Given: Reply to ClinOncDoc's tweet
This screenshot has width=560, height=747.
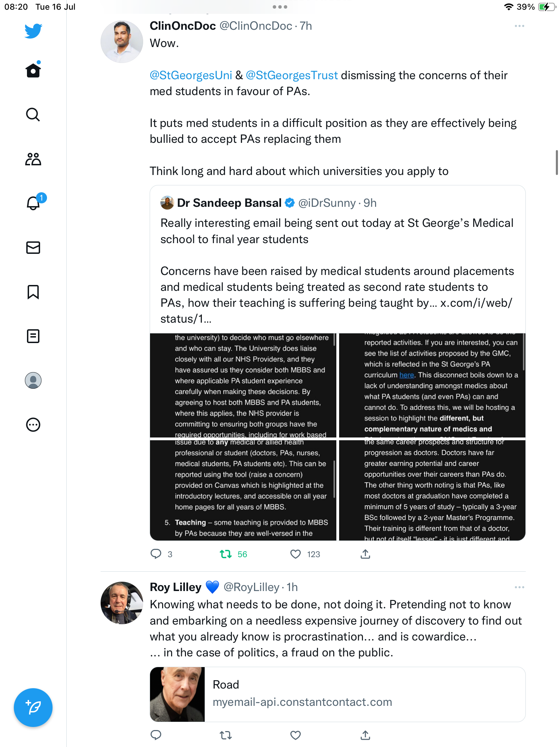Looking at the screenshot, I should tap(156, 554).
